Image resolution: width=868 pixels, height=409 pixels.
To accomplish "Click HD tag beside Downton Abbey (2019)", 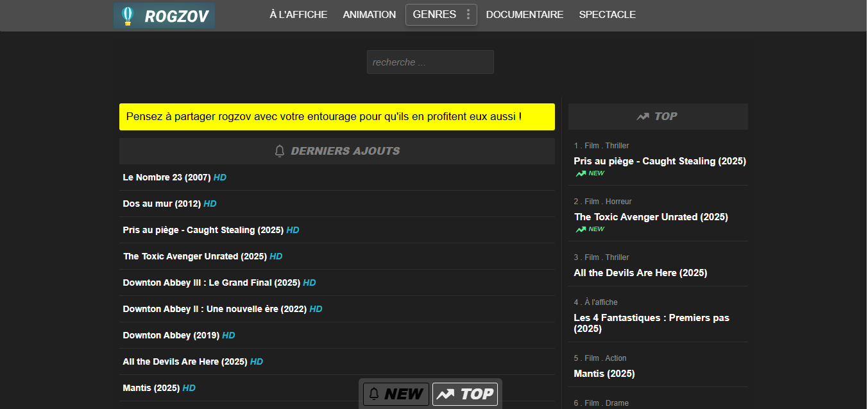I will 228,335.
